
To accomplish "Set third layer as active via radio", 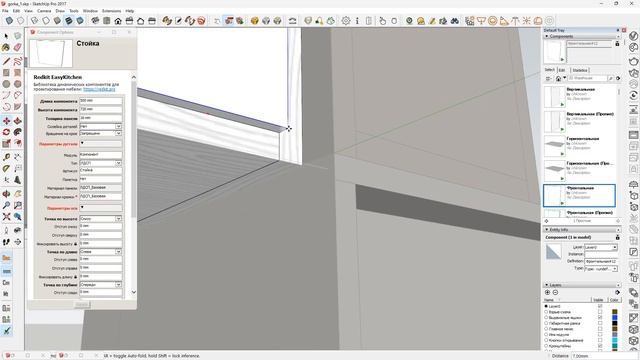I will (x=546, y=318).
